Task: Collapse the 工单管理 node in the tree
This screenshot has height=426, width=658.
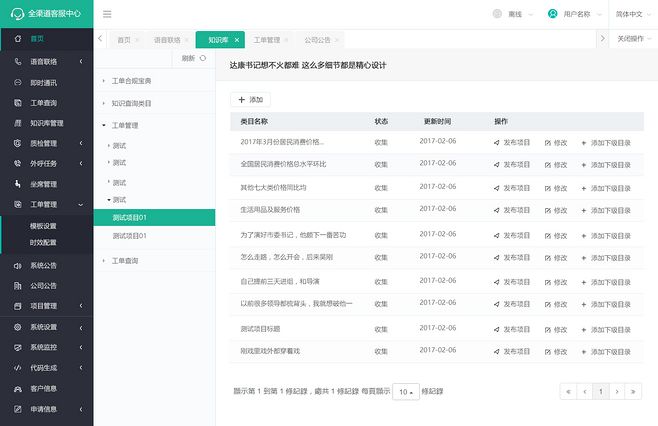Action: point(104,125)
